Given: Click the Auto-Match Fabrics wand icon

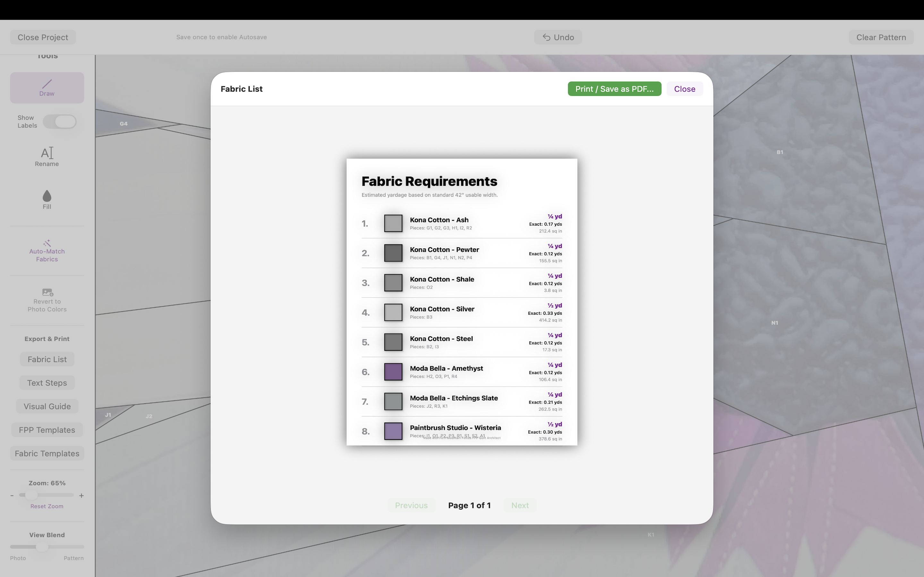Looking at the screenshot, I should (x=47, y=243).
